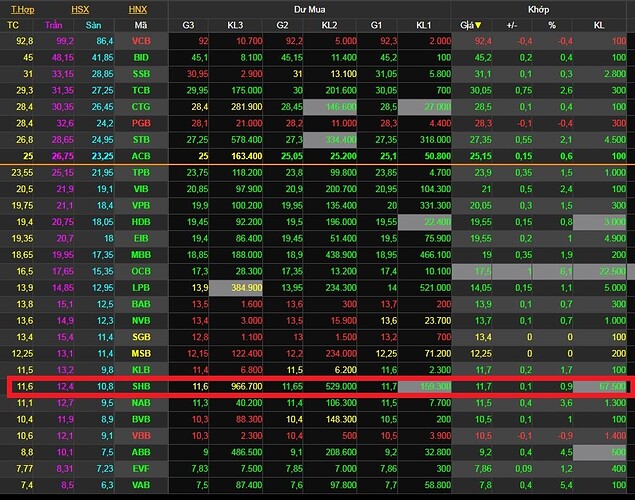This screenshot has width=635, height=500.
Task: Select the NAB stock symbol
Action: click(x=141, y=403)
